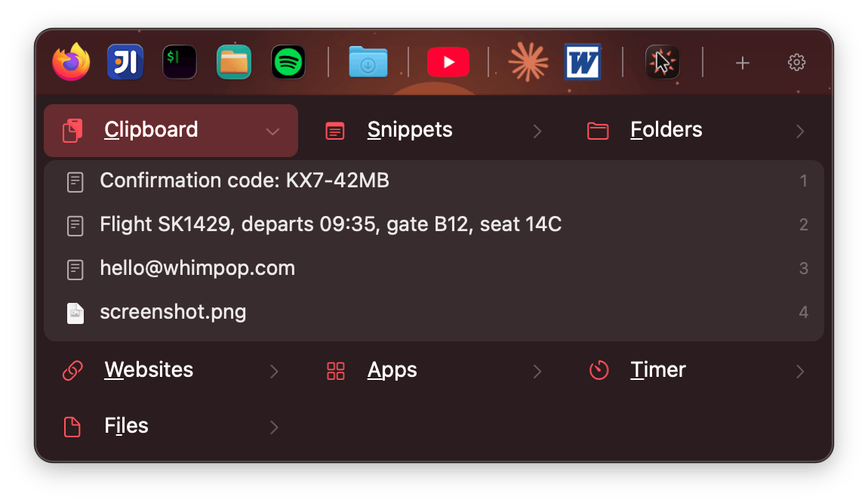Expand the Folders section
868x503 pixels.
pos(697,131)
